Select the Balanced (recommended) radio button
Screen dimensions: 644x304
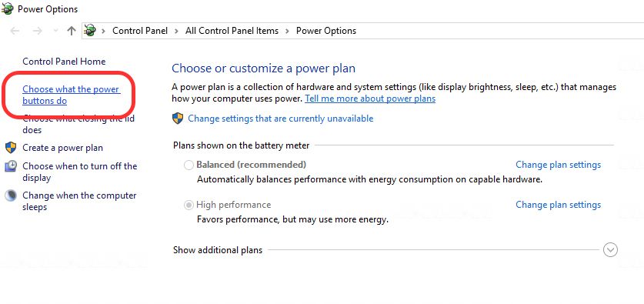(189, 165)
